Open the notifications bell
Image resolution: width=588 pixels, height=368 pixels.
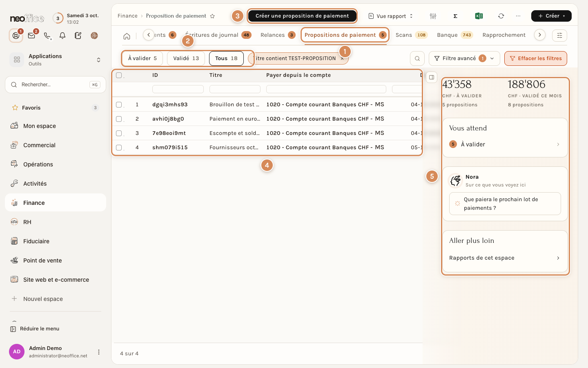pyautogui.click(x=62, y=36)
